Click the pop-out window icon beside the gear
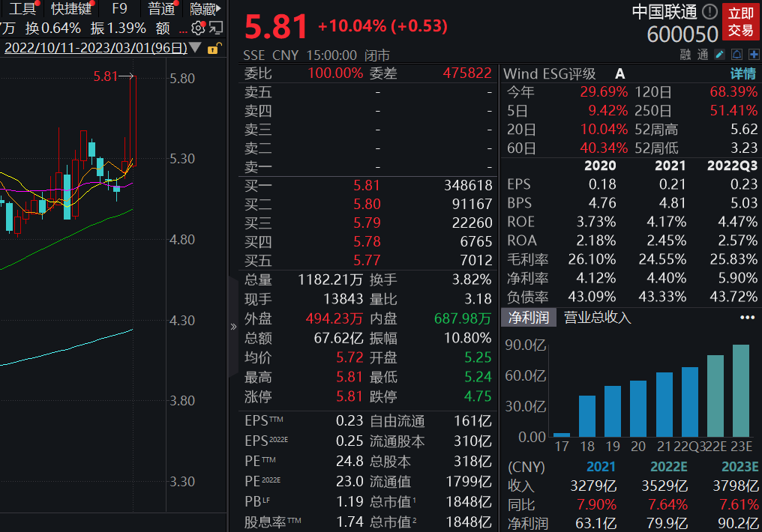 pyautogui.click(x=216, y=28)
